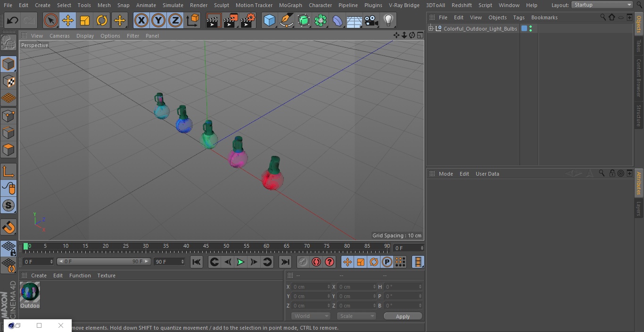The height and width of the screenshot is (332, 644).
Task: Add a Camera object
Action: (372, 21)
